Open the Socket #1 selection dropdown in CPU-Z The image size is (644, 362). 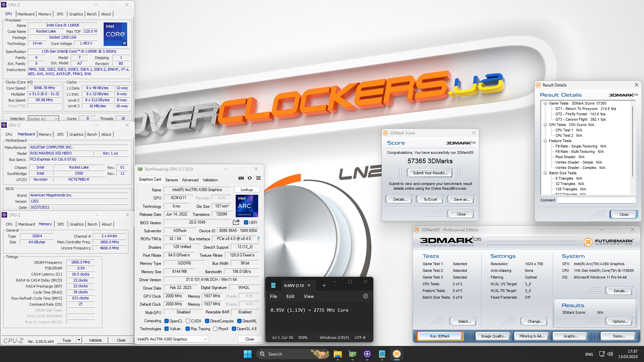coord(43,119)
